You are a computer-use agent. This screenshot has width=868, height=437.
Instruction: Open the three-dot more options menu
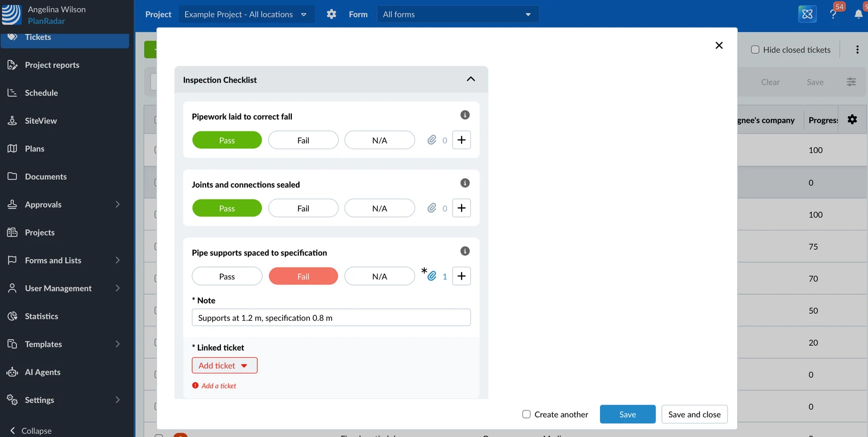click(x=857, y=49)
